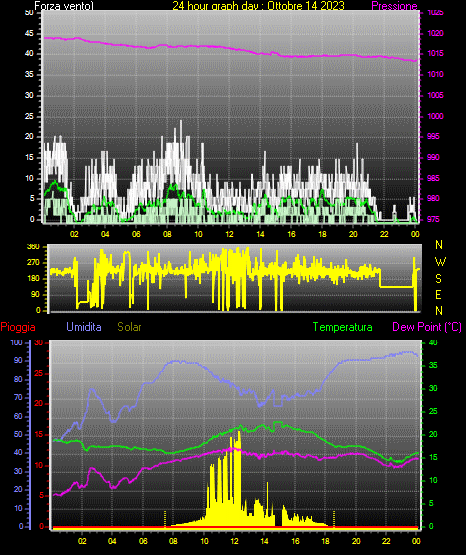Click the green Temperatura legend label
Image resolution: width=466 pixels, height=555 pixels.
tap(343, 327)
